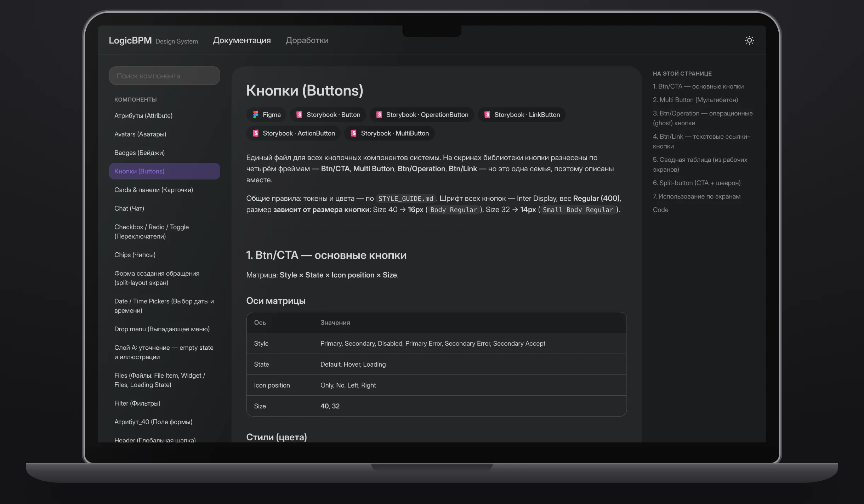Open the Storybook · ActionButton link
864x504 pixels.
(293, 133)
